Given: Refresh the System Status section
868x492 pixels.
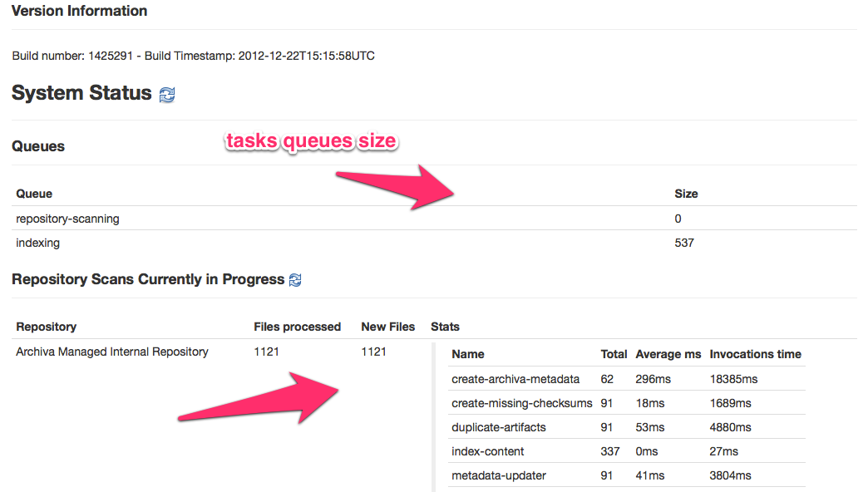Looking at the screenshot, I should coord(167,95).
